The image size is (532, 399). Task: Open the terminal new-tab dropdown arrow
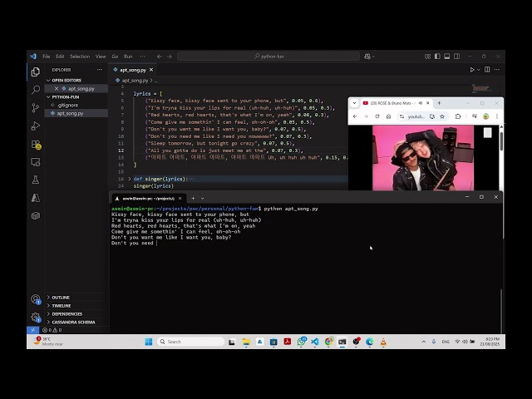[x=203, y=199]
